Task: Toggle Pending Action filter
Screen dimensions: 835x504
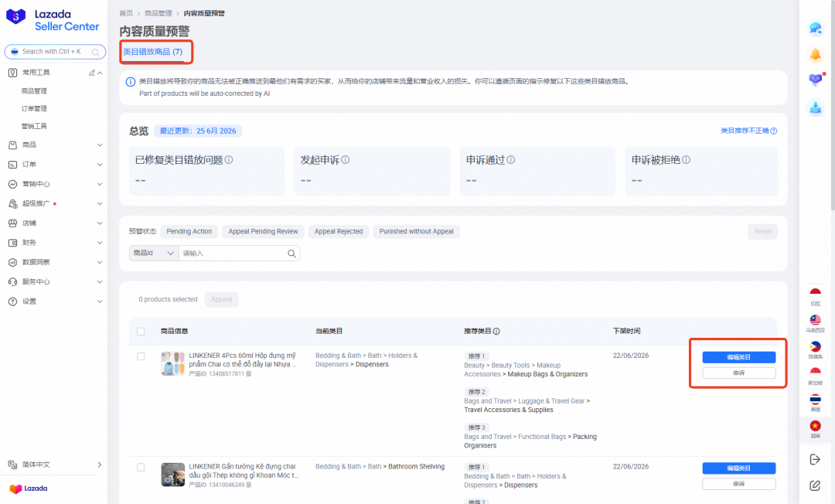Action: [x=189, y=231]
